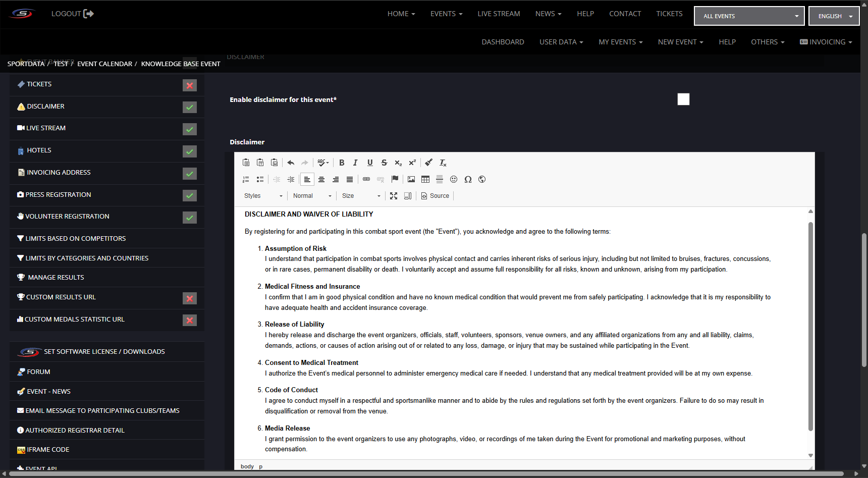Align text to the left
Screen dimensions: 868x478
(307, 179)
